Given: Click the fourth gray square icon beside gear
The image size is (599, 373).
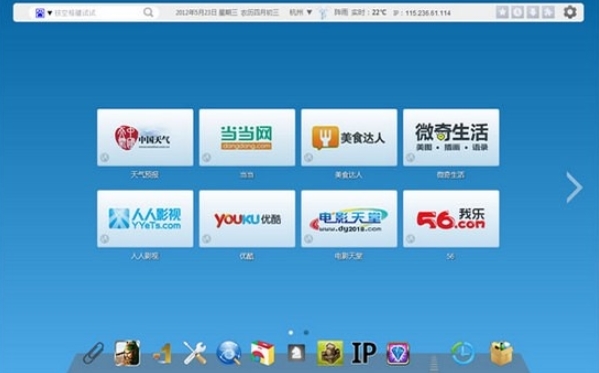Looking at the screenshot, I should [x=548, y=12].
